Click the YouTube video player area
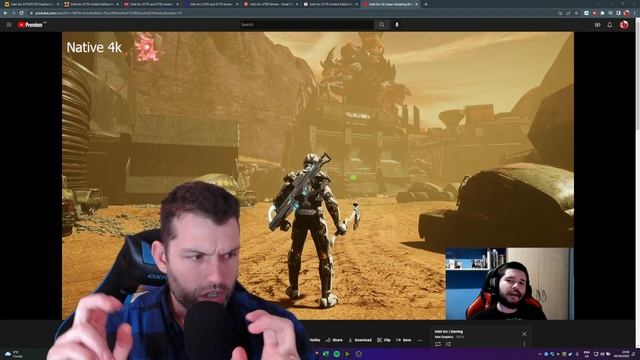Screen dimensions: 640x360 coord(318,176)
